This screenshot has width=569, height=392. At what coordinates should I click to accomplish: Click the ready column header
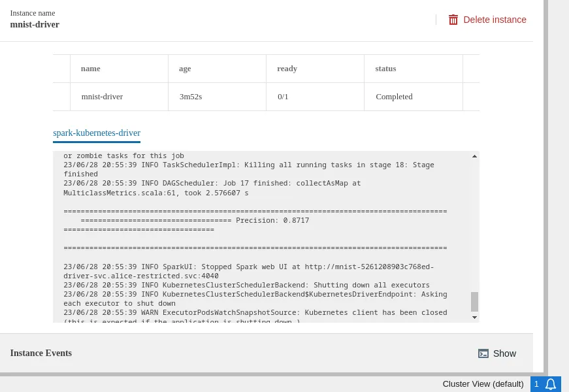[x=315, y=69]
